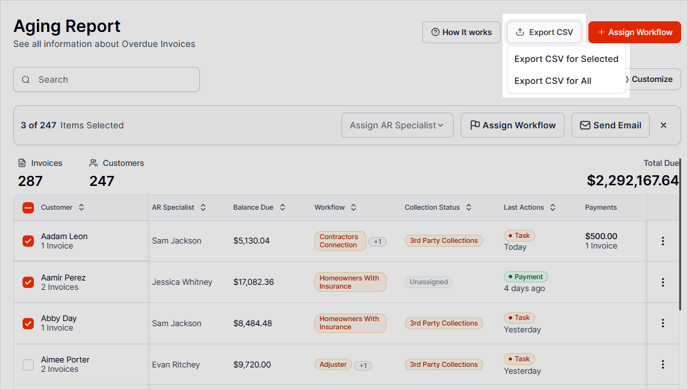This screenshot has height=390, width=688.
Task: Click 3rd Party Collections status for Aadam Leon
Action: (444, 241)
